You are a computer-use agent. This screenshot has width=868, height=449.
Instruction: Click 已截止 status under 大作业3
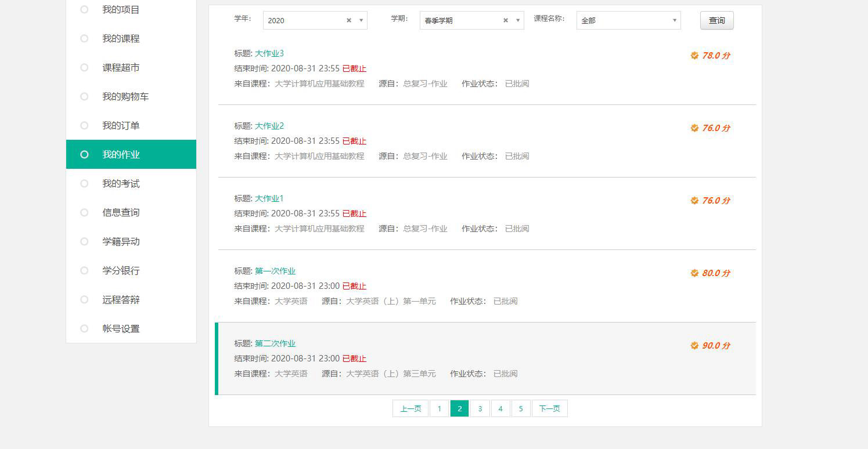pos(354,68)
